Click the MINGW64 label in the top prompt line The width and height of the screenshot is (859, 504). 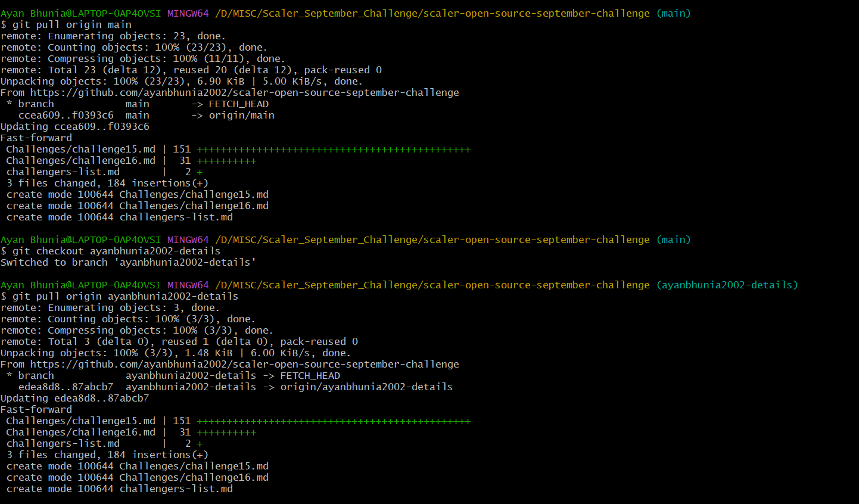pyautogui.click(x=188, y=13)
